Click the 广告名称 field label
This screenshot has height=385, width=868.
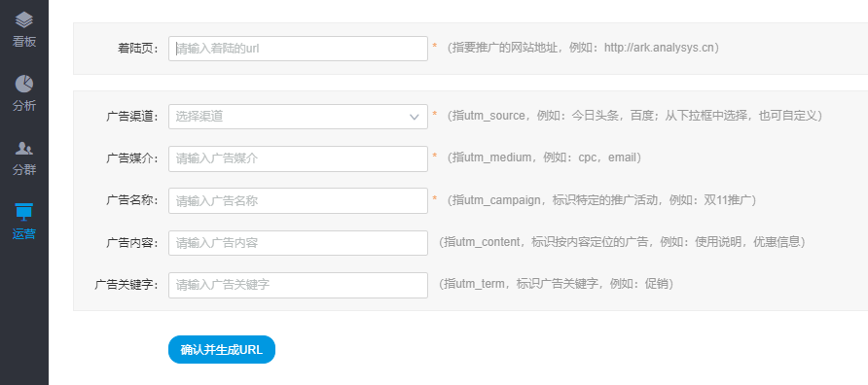(x=133, y=201)
